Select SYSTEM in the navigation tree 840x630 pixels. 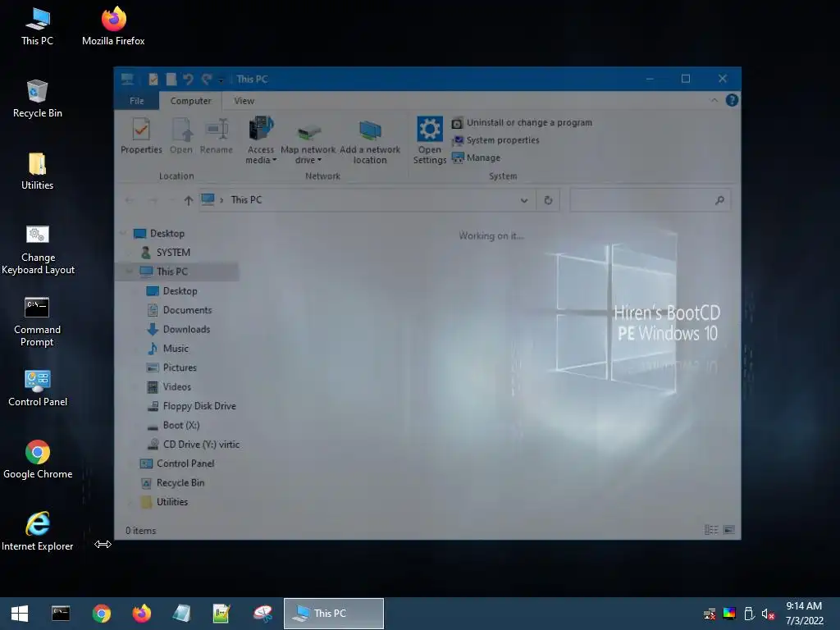[172, 253]
